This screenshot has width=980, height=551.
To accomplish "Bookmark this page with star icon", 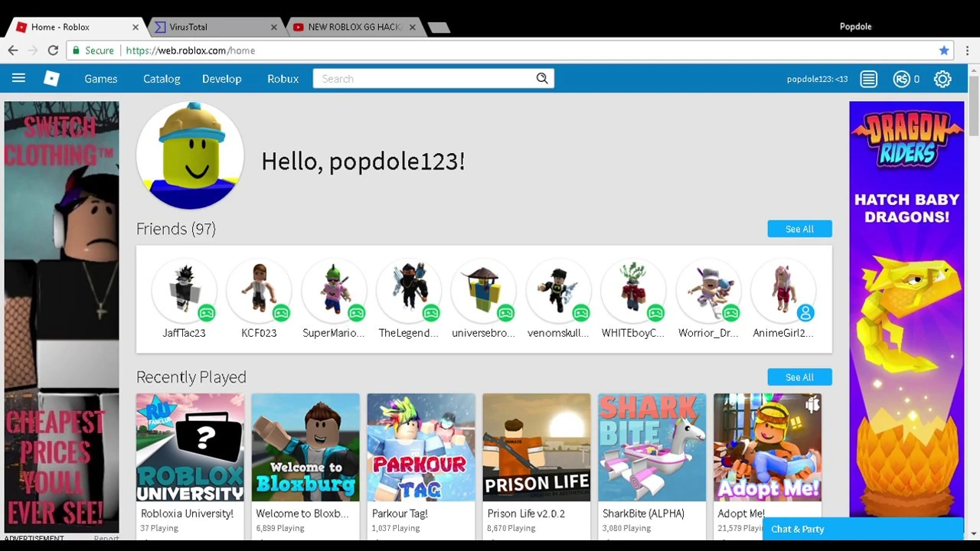I will coord(944,51).
